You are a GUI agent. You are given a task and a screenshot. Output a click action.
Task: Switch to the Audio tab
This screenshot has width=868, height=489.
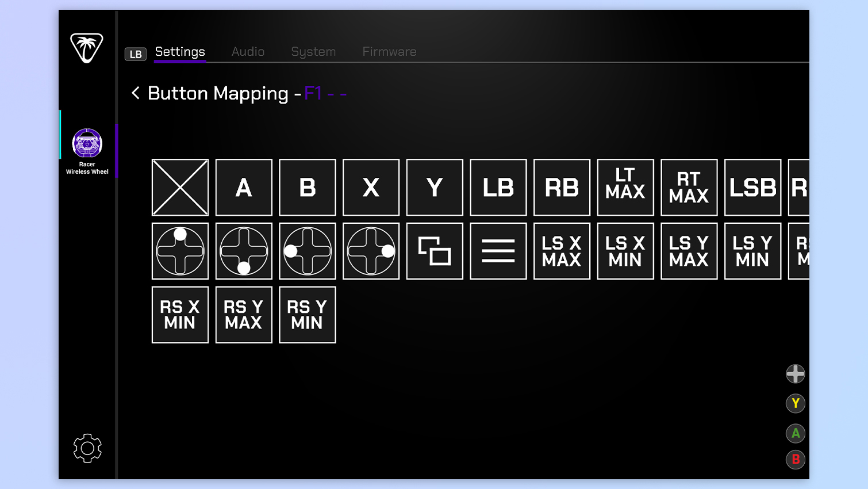[248, 52]
